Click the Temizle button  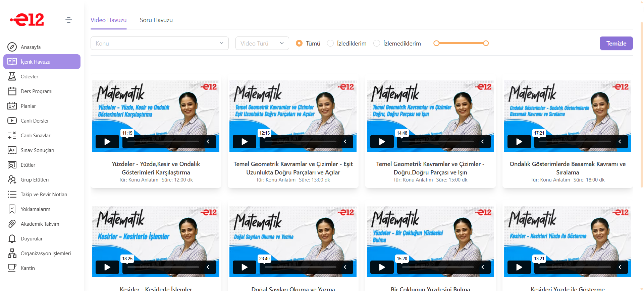pyautogui.click(x=616, y=43)
